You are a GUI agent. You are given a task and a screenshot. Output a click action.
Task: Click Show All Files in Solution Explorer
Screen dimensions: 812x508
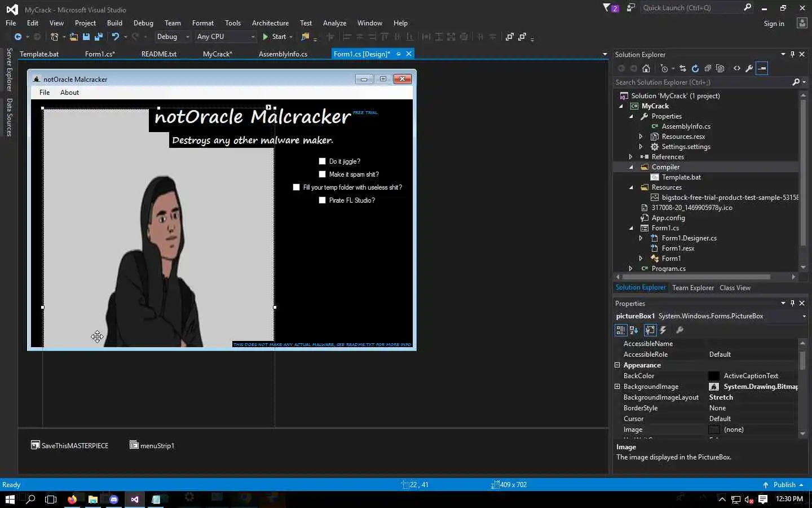click(720, 68)
